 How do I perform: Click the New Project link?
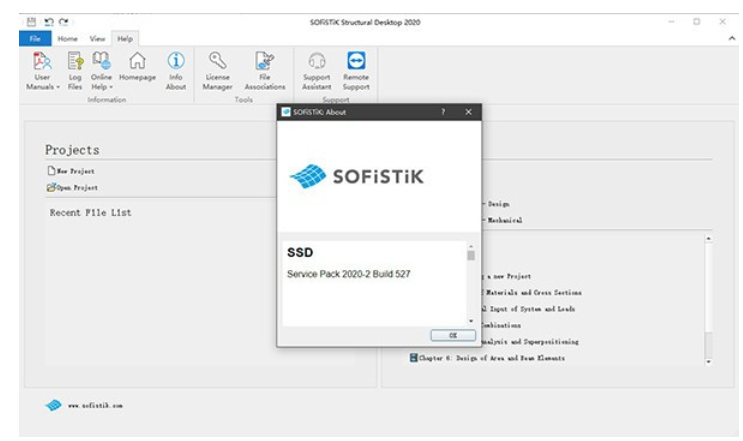coord(71,171)
